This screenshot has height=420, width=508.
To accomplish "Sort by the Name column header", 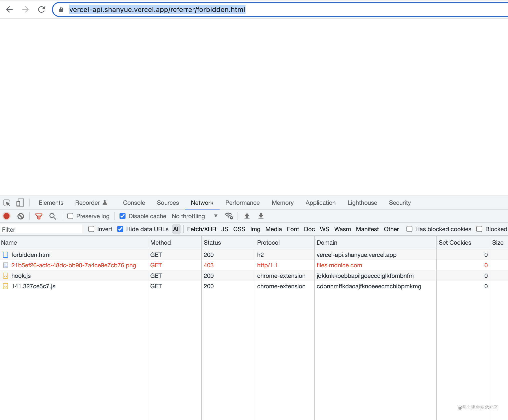I will coord(74,242).
